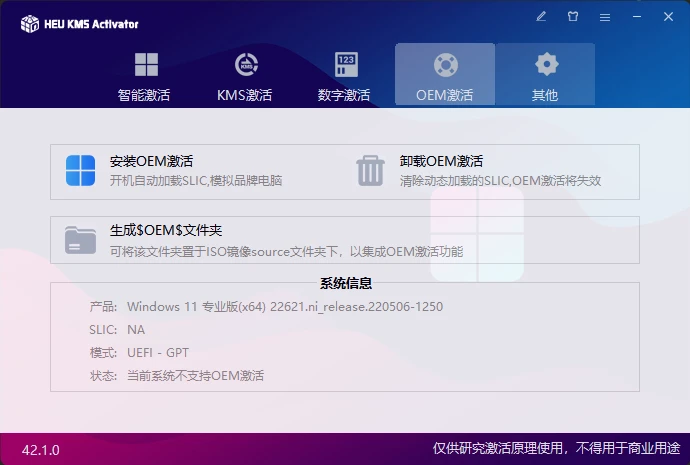The image size is (690, 465).
Task: Click 安装OEM激活 button label
Action: [151, 161]
